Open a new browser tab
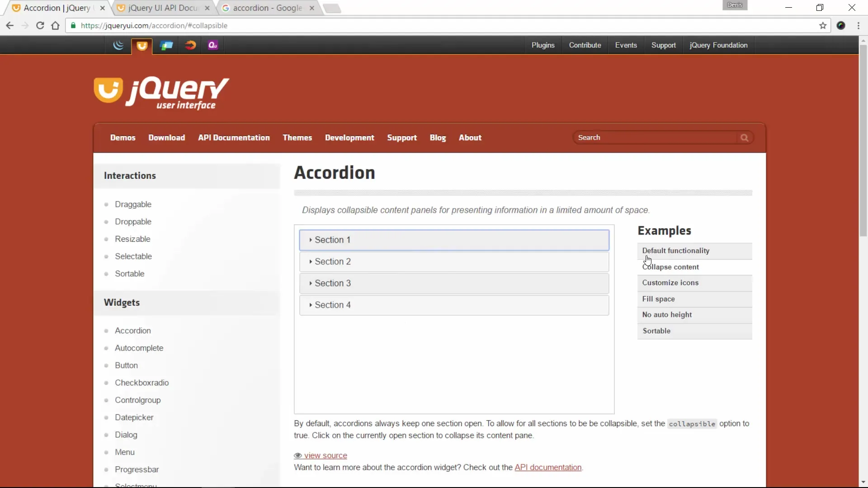The height and width of the screenshot is (488, 868). 332,9
